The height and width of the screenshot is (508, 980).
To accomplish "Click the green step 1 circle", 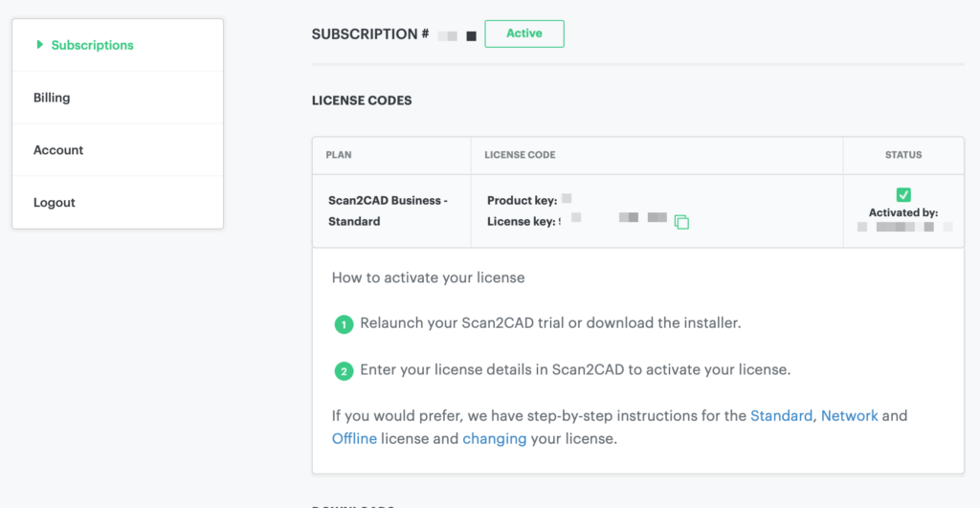I will pos(344,324).
